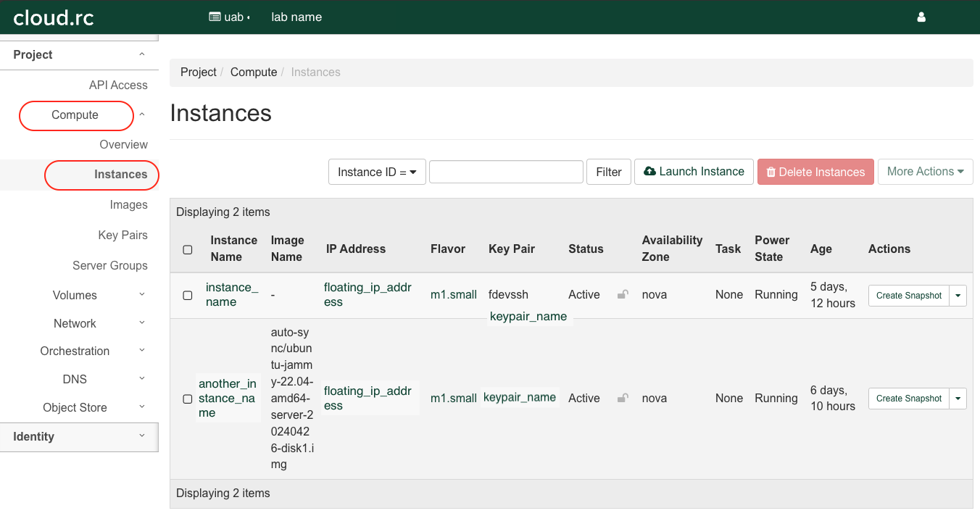Go to Key Pairs in sidebar
Screen dimensions: 980x529
tap(122, 235)
